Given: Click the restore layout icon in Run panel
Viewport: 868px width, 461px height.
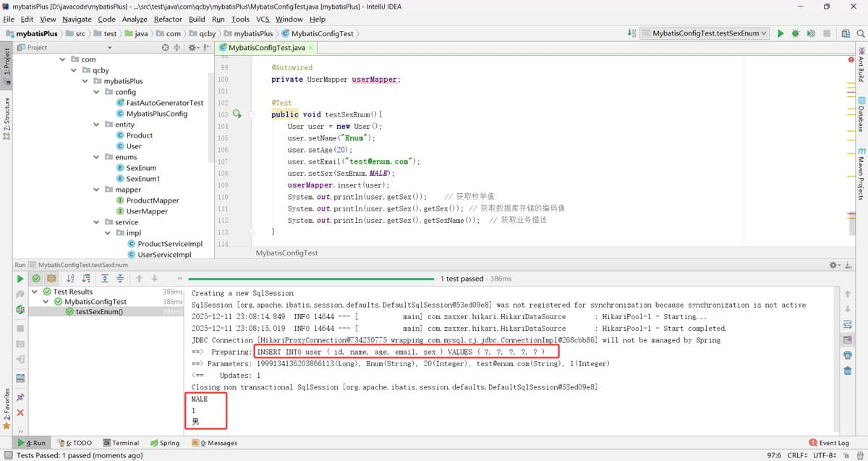Looking at the screenshot, I should tap(20, 377).
